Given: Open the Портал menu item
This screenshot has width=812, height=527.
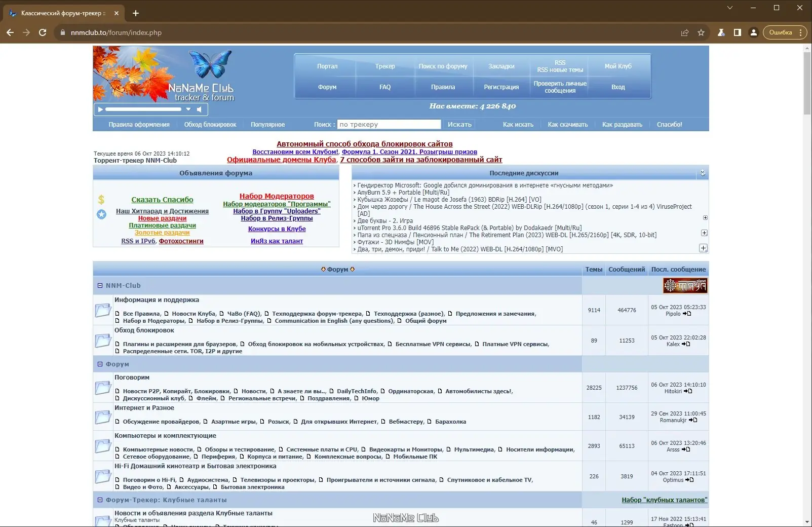Looking at the screenshot, I should 327,66.
